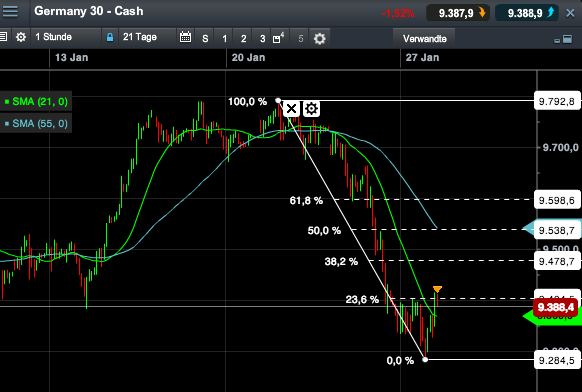Select layout preset 2
The height and width of the screenshot is (392, 582).
[243, 38]
